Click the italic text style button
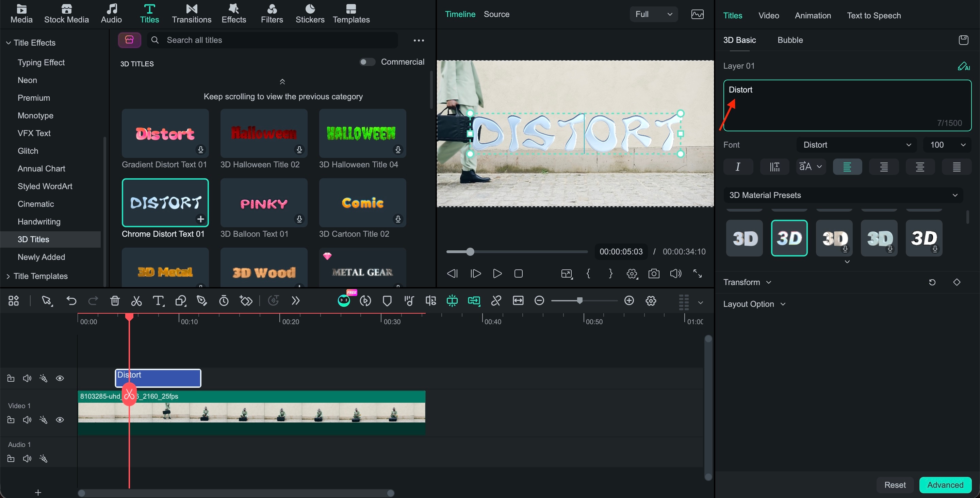This screenshot has height=498, width=980. pos(738,167)
